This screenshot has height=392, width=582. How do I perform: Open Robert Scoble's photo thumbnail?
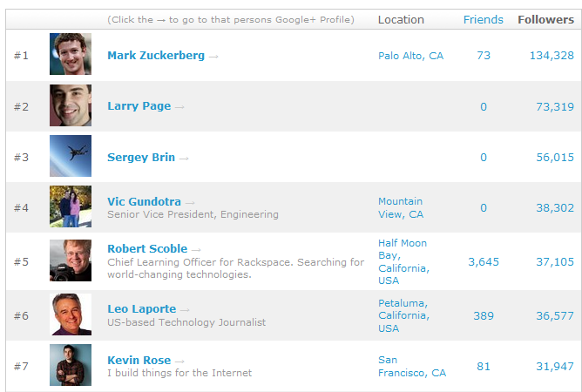coord(71,260)
